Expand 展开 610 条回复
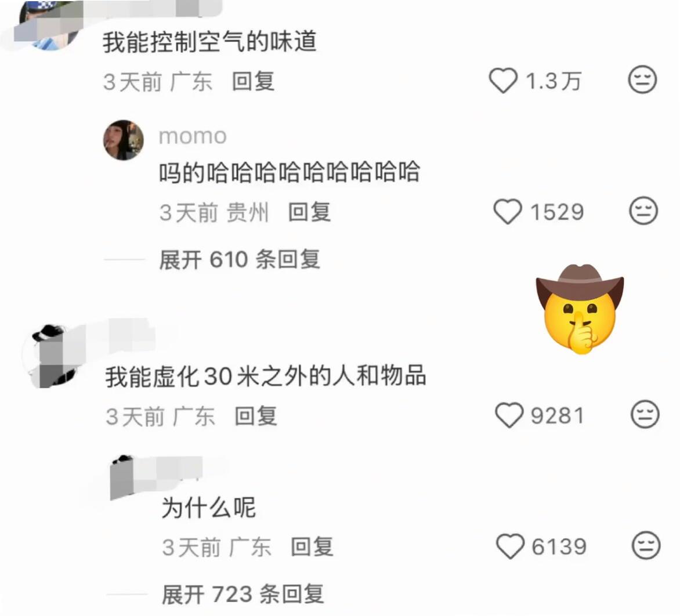This screenshot has height=616, width=680. 240,260
